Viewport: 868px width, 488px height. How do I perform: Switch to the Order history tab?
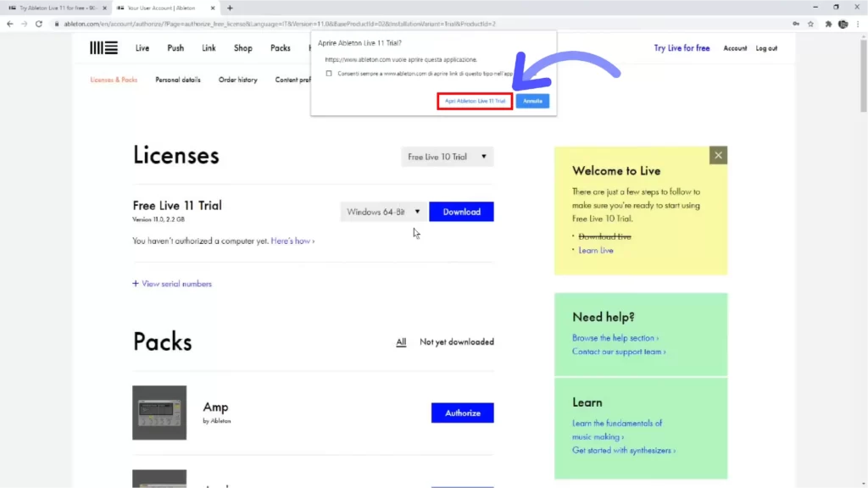point(238,80)
